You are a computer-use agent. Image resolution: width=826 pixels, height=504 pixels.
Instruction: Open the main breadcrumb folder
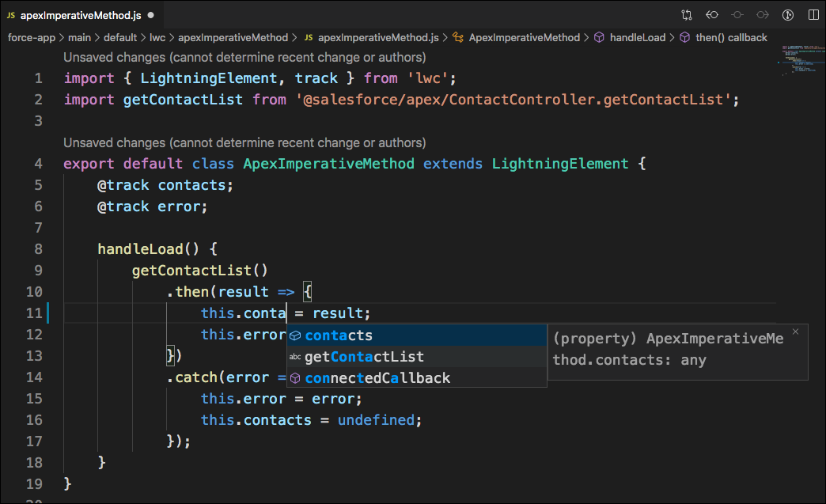pyautogui.click(x=79, y=37)
